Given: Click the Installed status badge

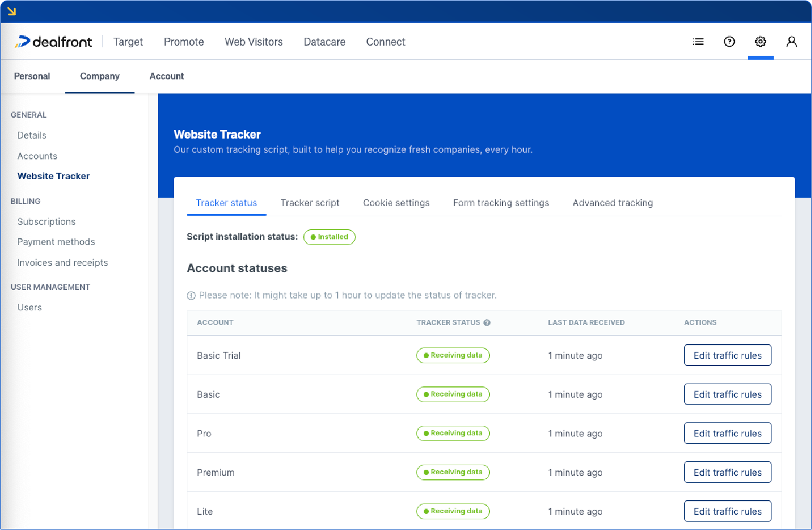Looking at the screenshot, I should click(x=329, y=237).
